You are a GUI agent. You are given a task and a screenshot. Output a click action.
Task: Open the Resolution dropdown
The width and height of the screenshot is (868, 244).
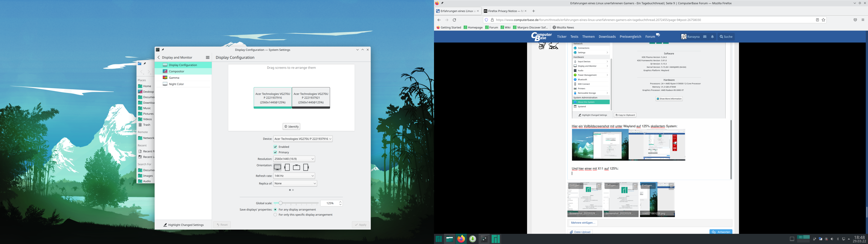[x=294, y=159]
